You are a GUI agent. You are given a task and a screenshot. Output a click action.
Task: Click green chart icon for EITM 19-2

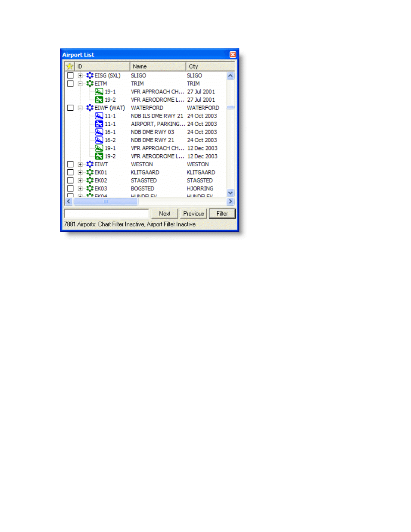point(99,100)
